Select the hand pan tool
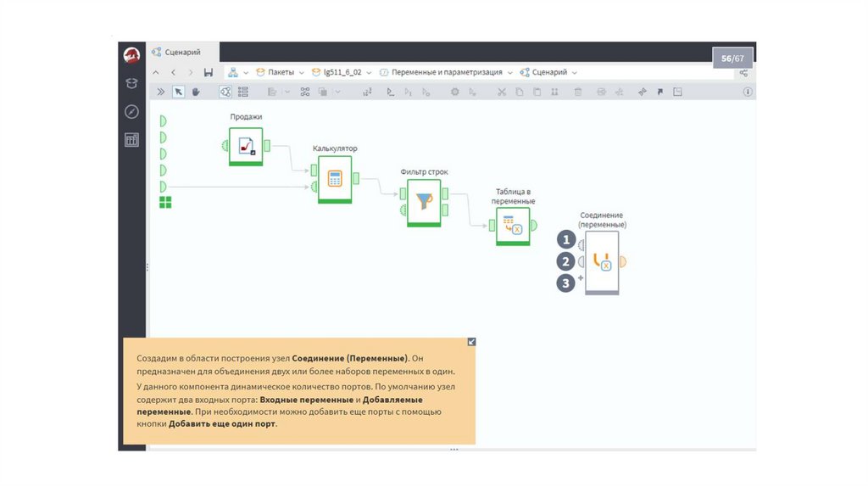Image resolution: width=868 pixels, height=487 pixels. click(x=196, y=92)
